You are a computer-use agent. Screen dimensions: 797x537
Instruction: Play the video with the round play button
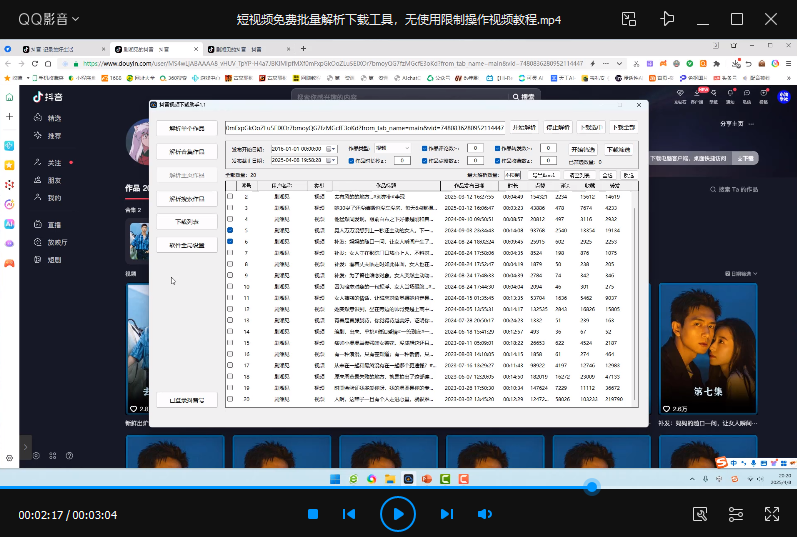click(398, 514)
